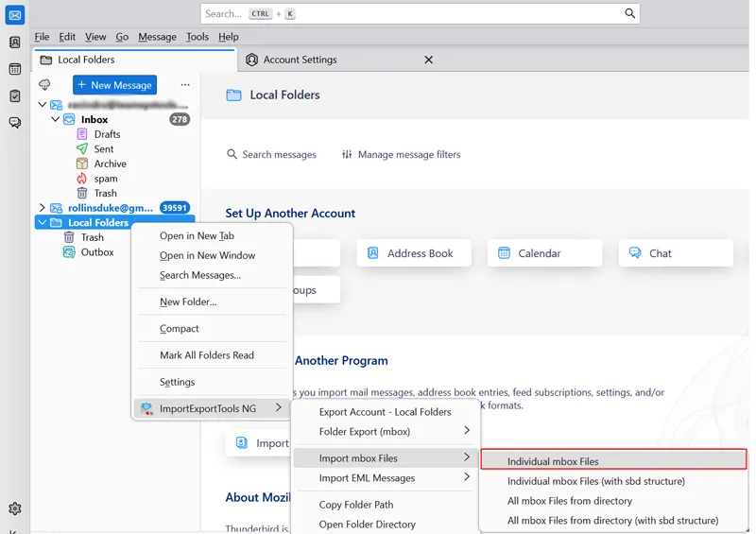Screen dimensions: 756x534
Task: Open the Tasks space icon
Action: click(x=14, y=96)
